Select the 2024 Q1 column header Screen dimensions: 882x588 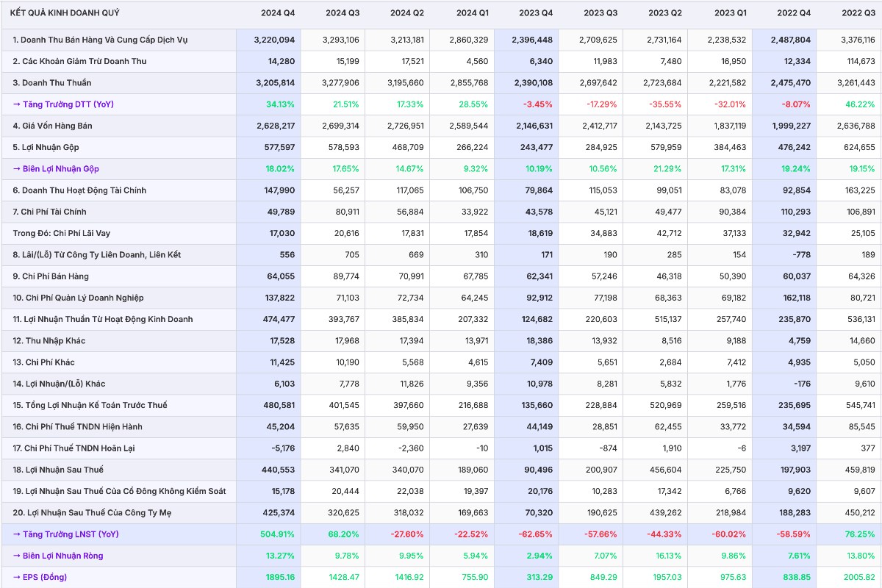point(471,13)
